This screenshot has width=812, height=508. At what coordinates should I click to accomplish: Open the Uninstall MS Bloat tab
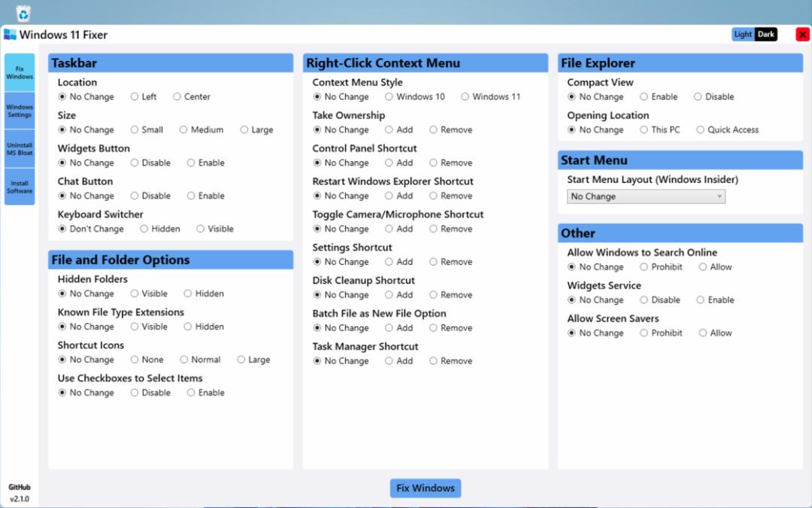[20, 149]
